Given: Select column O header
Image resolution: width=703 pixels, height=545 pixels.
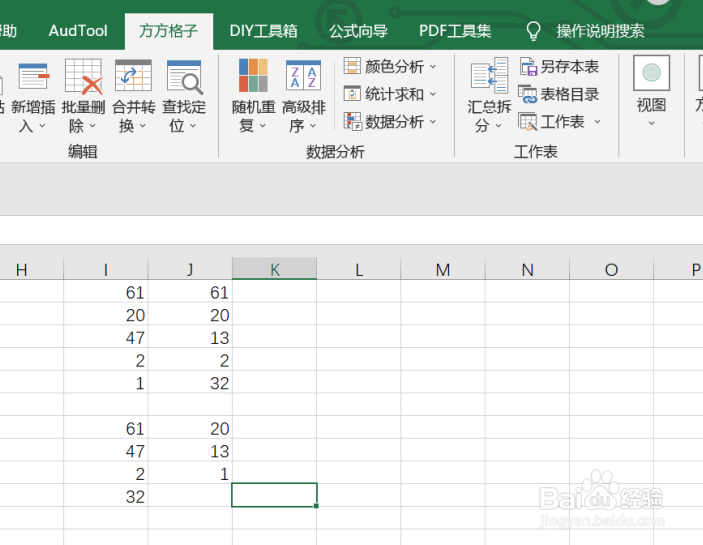Looking at the screenshot, I should coord(612,269).
